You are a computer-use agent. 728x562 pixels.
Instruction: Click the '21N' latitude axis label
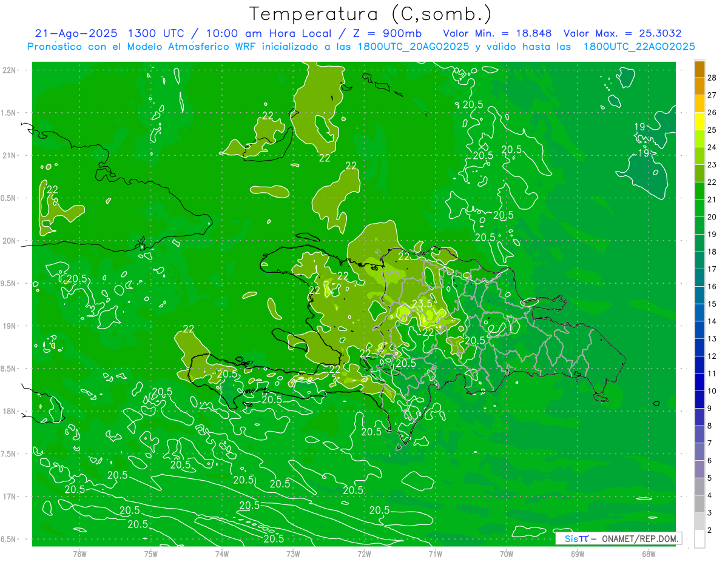tap(10, 155)
